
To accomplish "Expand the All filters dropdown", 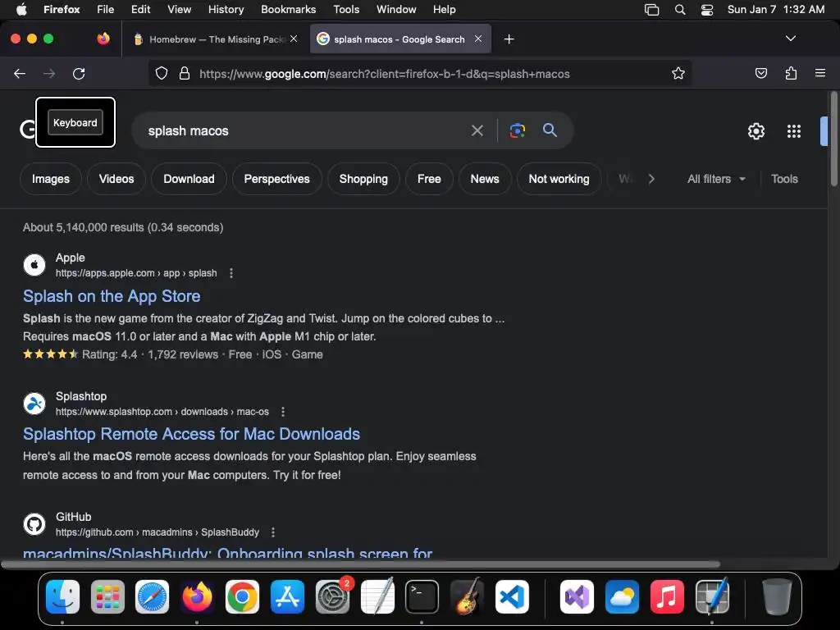I will (x=716, y=179).
